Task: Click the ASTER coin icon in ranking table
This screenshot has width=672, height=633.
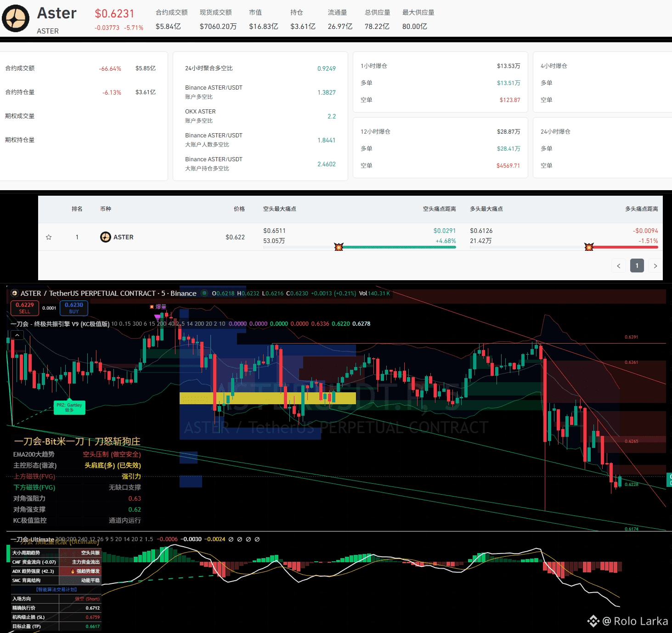Action: tap(106, 237)
